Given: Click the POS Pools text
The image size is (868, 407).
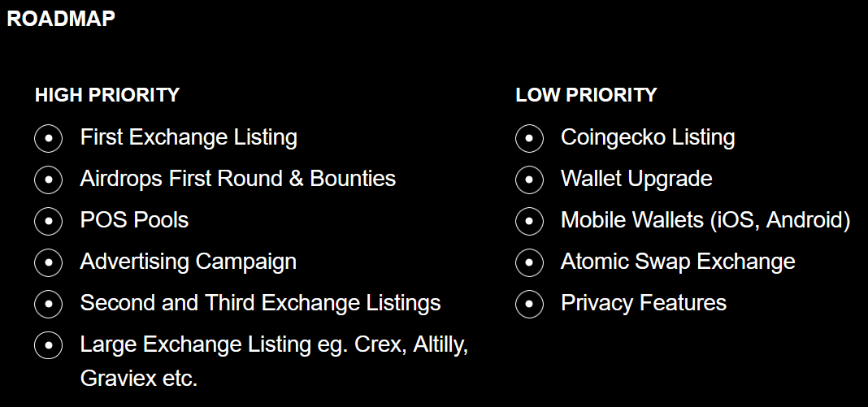Looking at the screenshot, I should tap(135, 220).
